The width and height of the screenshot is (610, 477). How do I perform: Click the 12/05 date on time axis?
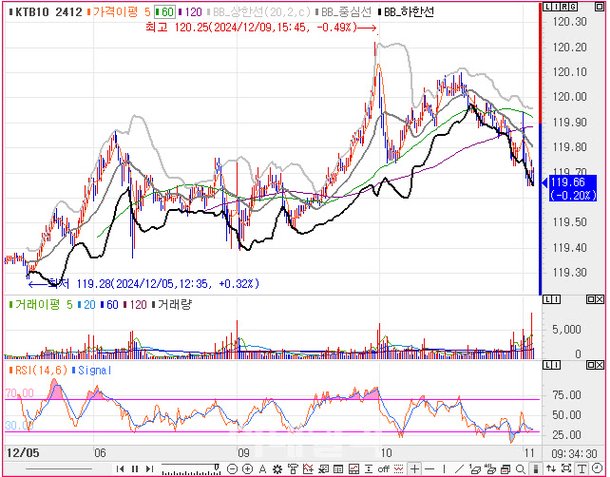click(x=23, y=453)
